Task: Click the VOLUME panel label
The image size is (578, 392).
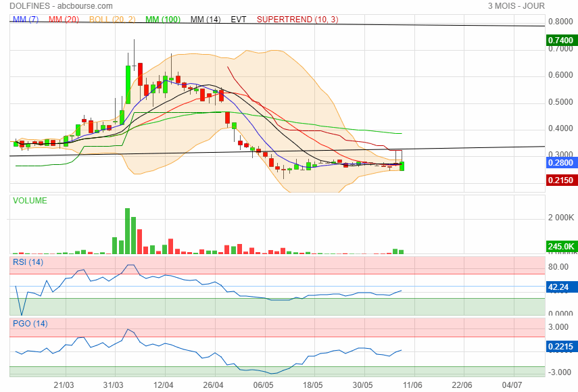Action: [x=30, y=201]
